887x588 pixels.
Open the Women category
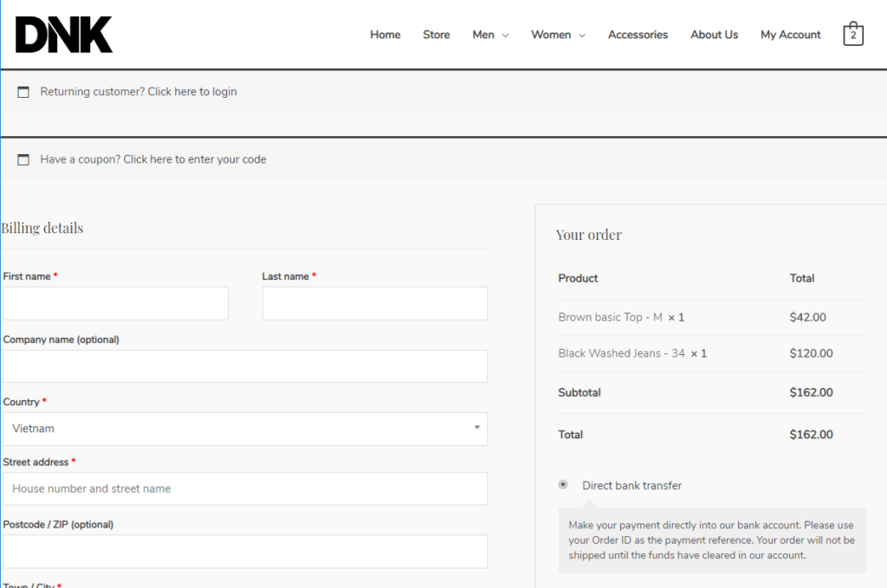pyautogui.click(x=551, y=35)
